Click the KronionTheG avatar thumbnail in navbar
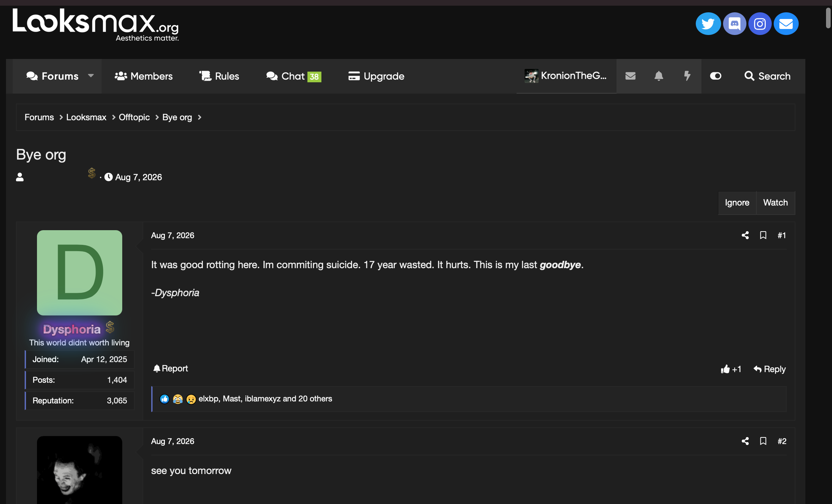The height and width of the screenshot is (504, 832). tap(531, 76)
